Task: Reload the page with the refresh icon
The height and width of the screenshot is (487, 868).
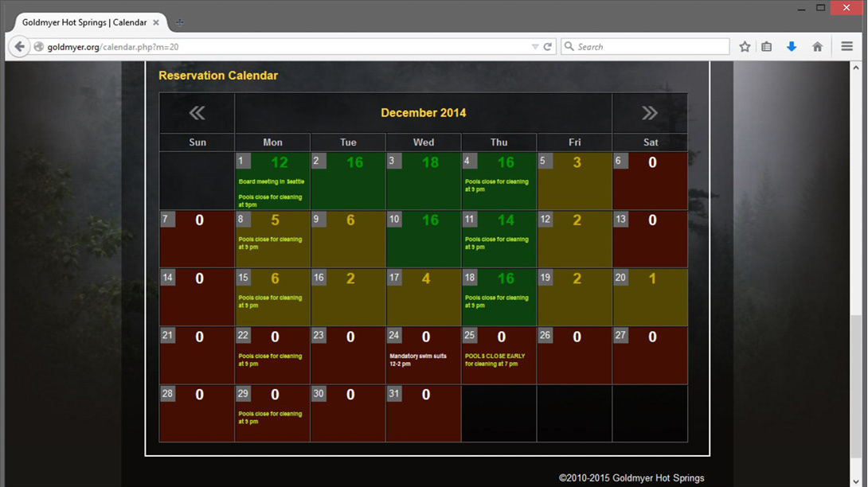Action: click(x=548, y=47)
